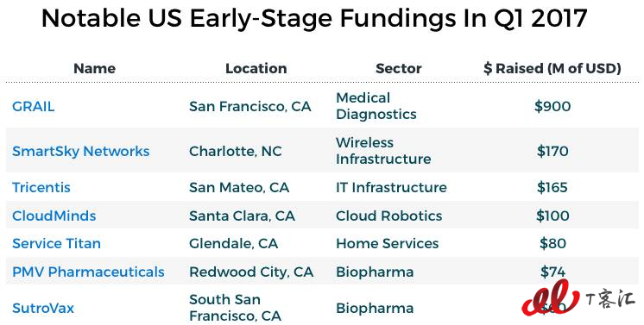Click the $900 raised amount
Viewport: 644px width, 325px height.
pos(552,107)
